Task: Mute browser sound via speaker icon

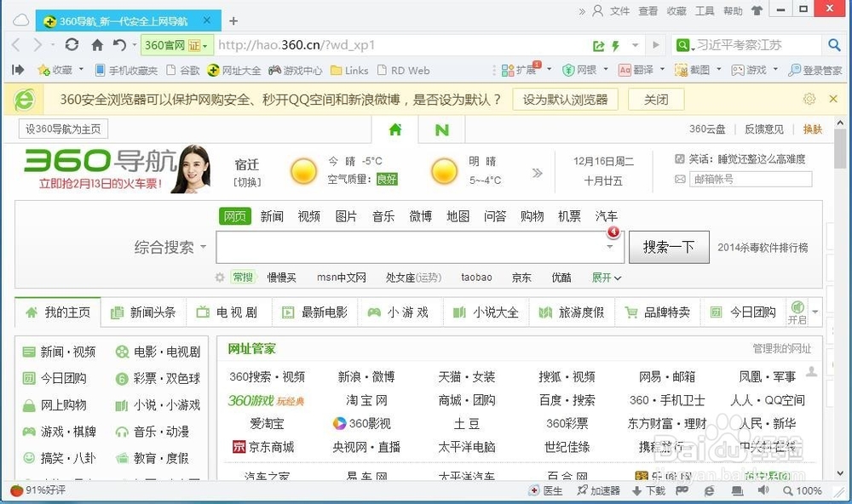Action: [x=761, y=491]
